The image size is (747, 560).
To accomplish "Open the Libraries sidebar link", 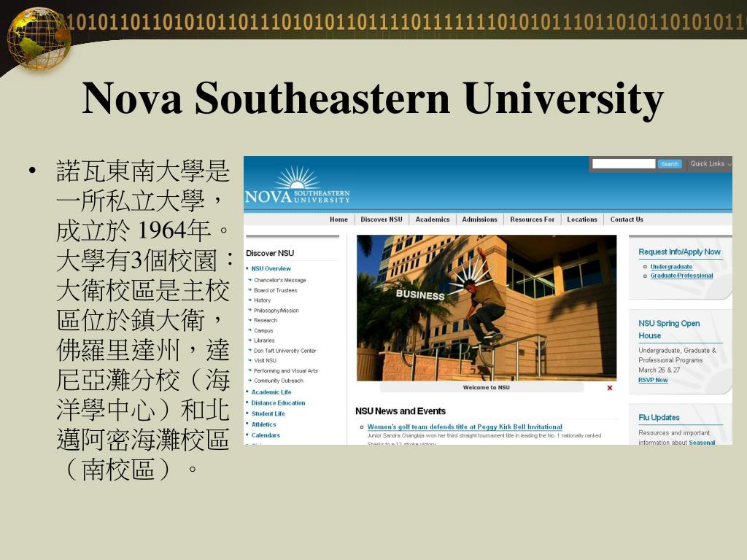I will [264, 341].
